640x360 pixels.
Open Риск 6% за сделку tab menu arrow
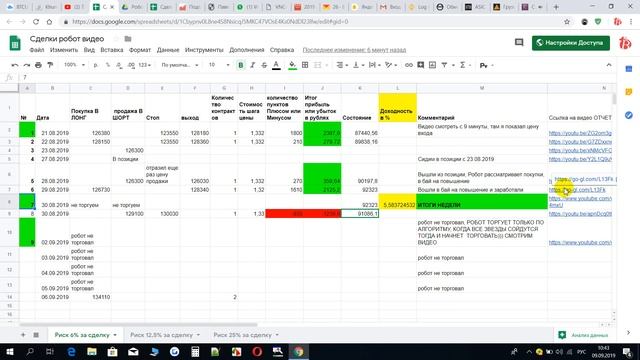click(x=115, y=335)
